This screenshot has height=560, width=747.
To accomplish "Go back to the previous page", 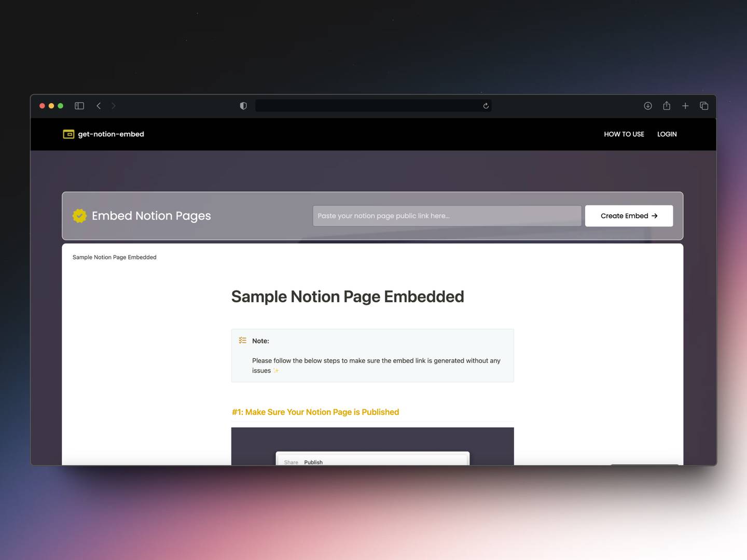I will (x=99, y=106).
